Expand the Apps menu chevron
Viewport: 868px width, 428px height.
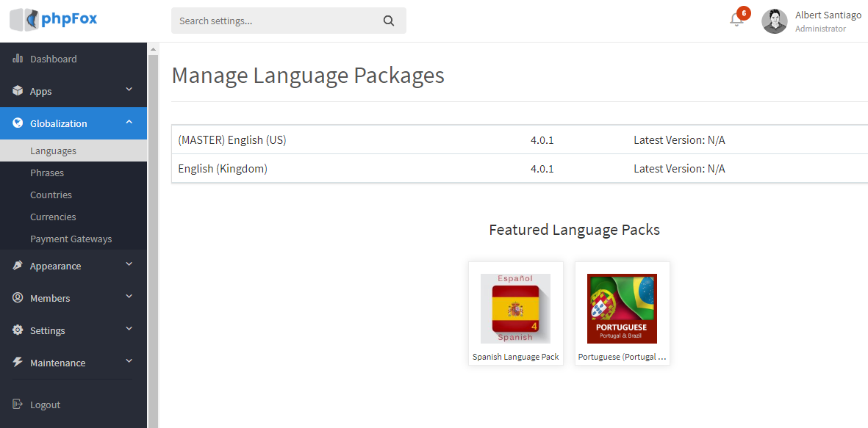click(129, 90)
